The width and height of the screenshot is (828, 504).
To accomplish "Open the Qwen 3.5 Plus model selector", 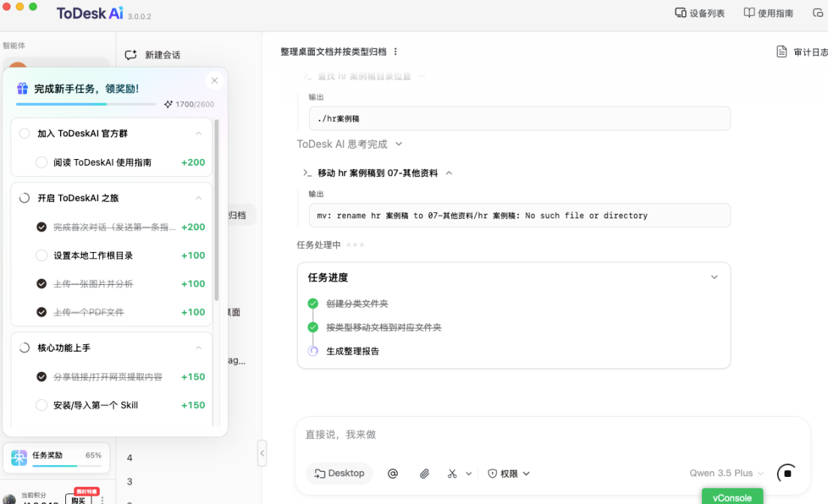I will click(x=726, y=473).
